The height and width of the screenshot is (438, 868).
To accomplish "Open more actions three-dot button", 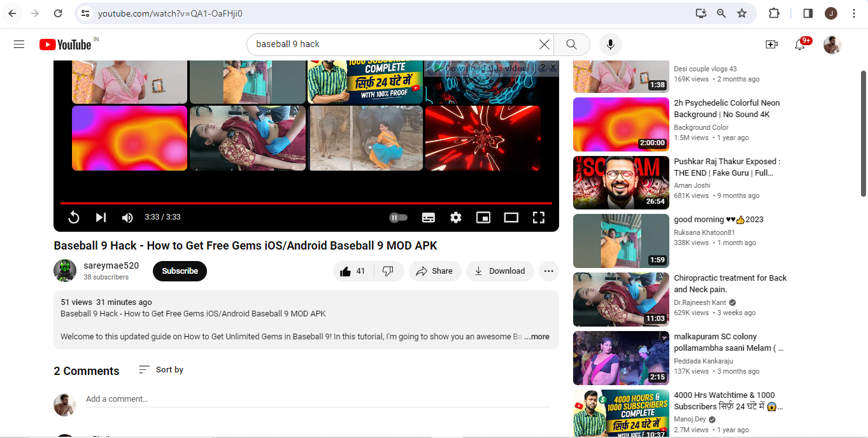I will [x=548, y=271].
